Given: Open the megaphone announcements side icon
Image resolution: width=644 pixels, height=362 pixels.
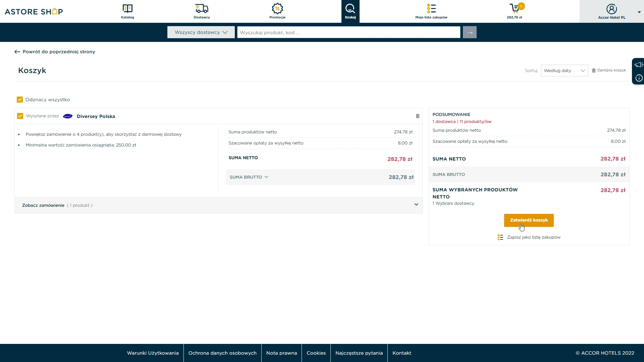Looking at the screenshot, I should click(639, 65).
